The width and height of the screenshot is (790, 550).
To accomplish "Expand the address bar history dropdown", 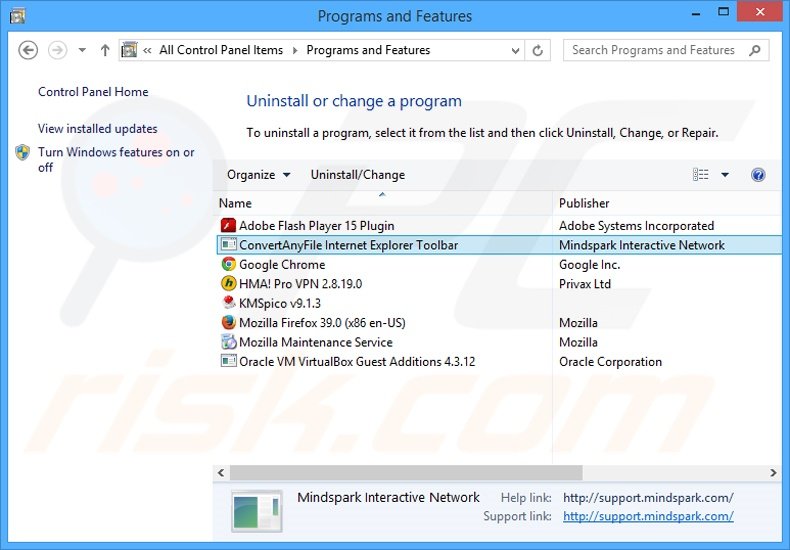I will coord(515,50).
